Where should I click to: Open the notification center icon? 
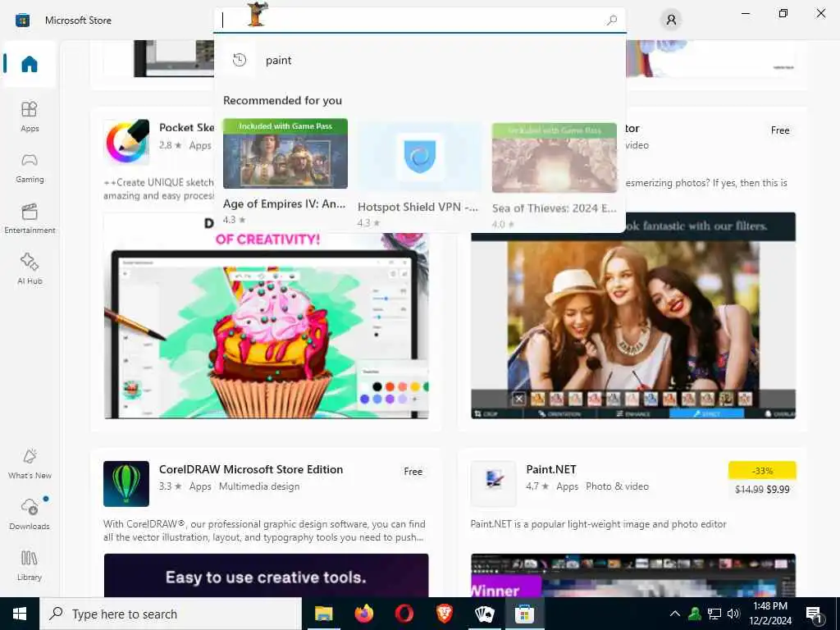click(815, 614)
